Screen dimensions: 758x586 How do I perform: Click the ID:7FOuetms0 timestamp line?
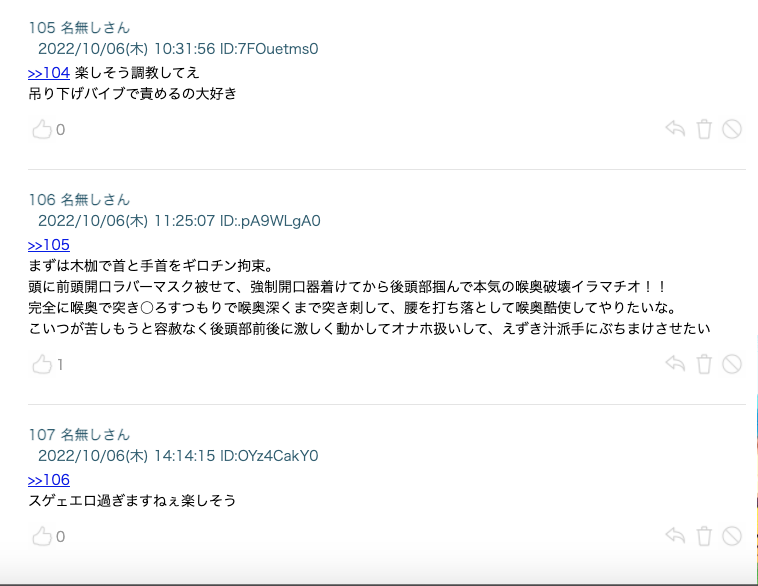178,49
